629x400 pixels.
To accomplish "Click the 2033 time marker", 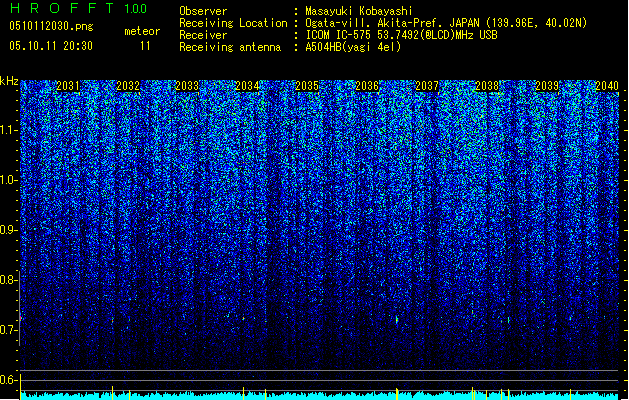I will 187,86.
